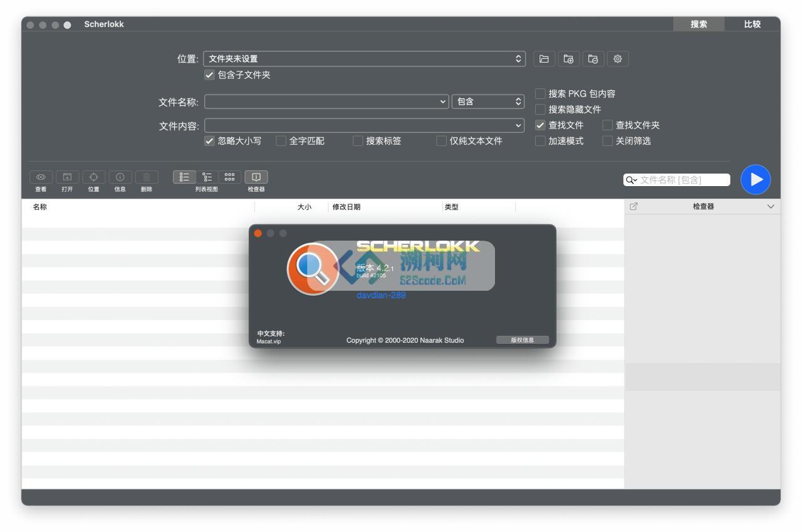Enable 仅纯文本文件 checkbox

tap(442, 141)
